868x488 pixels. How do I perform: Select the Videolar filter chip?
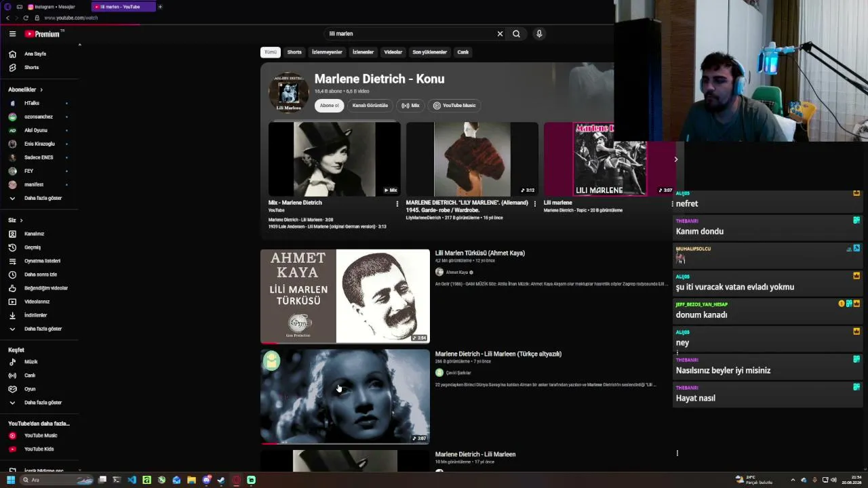tap(393, 52)
